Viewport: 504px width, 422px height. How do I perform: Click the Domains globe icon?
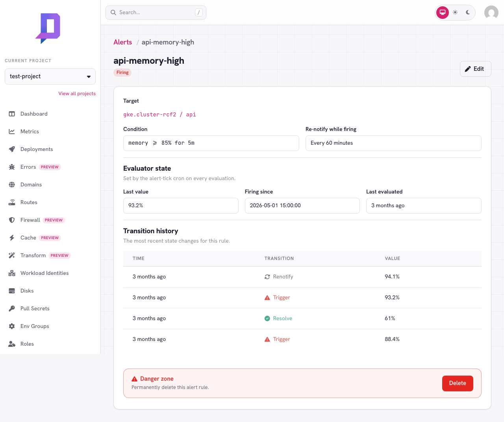coord(12,184)
